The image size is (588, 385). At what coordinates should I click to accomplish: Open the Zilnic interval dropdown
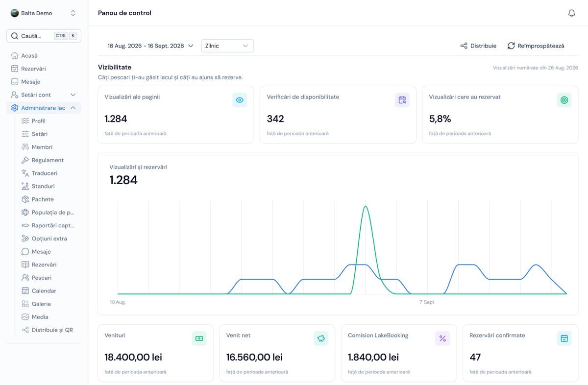click(227, 46)
